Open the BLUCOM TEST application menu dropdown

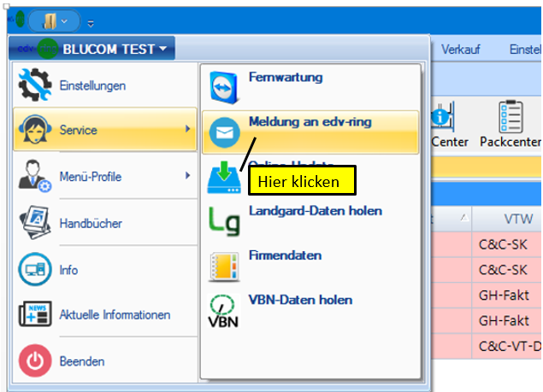[92, 49]
